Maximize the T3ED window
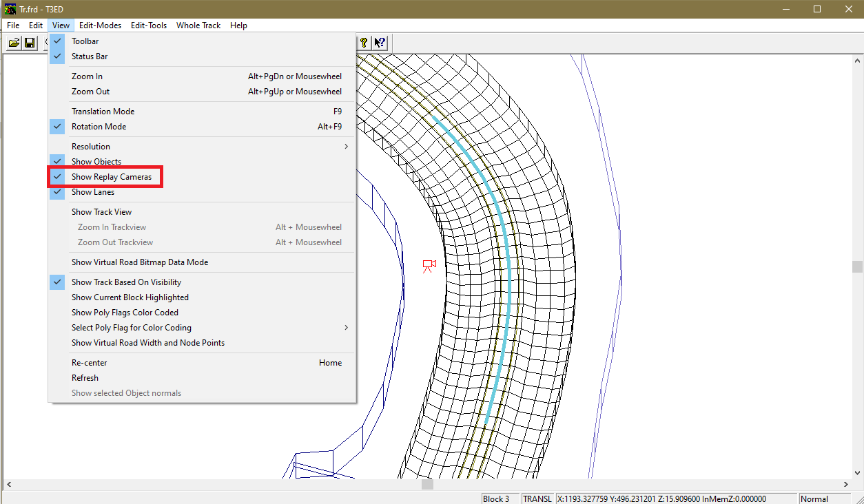864x504 pixels. [x=817, y=9]
